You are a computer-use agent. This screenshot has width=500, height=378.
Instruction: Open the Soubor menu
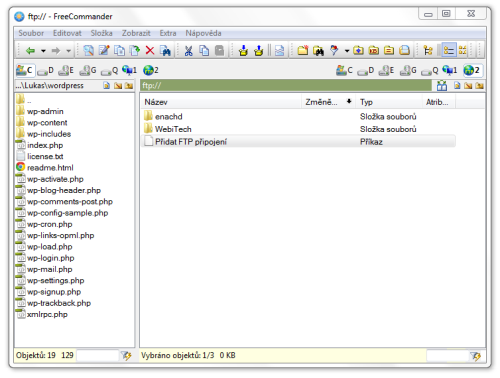(x=31, y=33)
